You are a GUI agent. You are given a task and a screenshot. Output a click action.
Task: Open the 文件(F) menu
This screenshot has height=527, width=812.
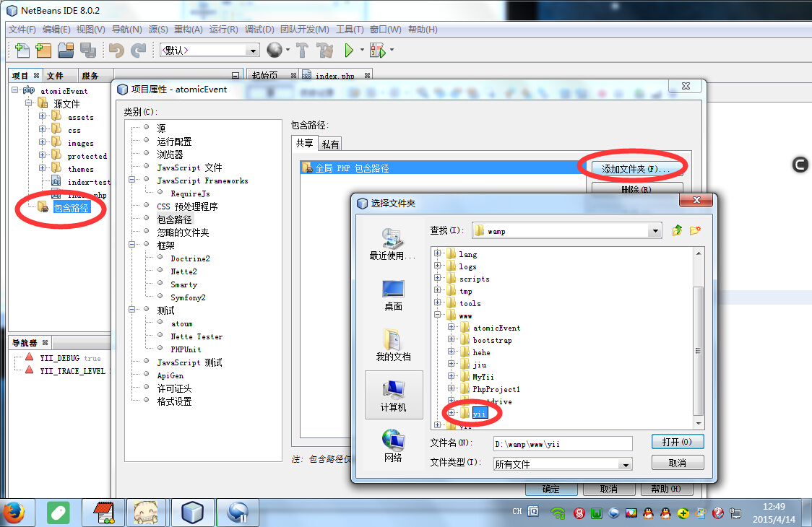pos(22,30)
